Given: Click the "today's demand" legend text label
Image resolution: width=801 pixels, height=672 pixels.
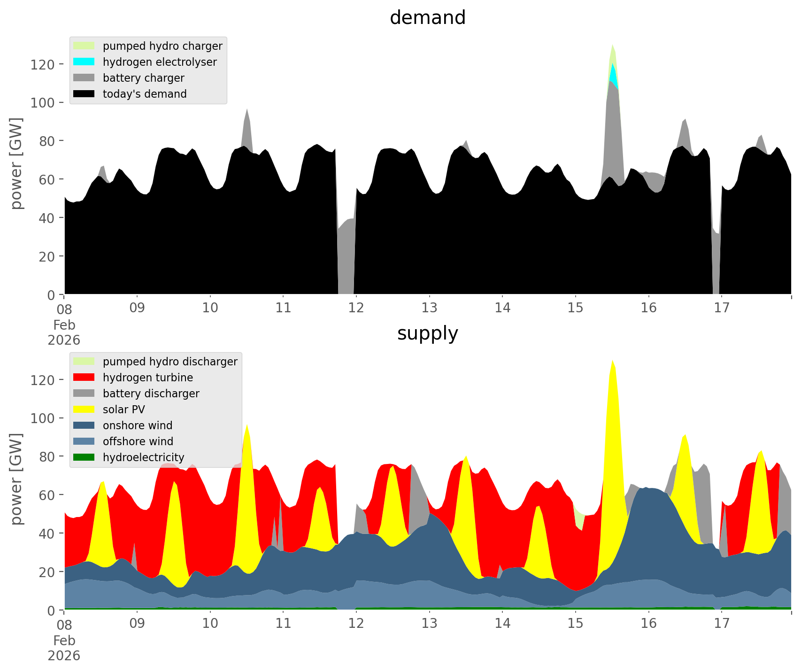Looking at the screenshot, I should 145,94.
